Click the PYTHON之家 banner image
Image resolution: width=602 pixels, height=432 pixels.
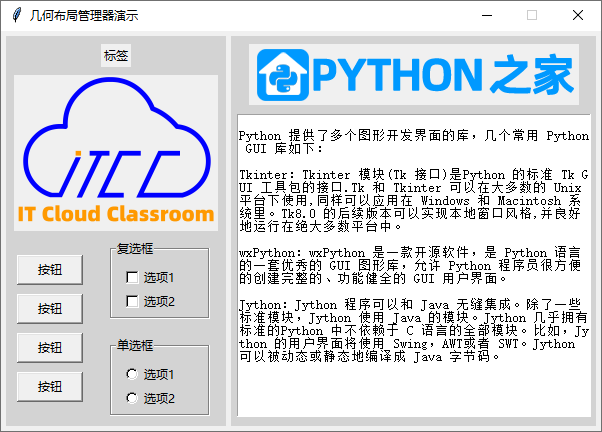pyautogui.click(x=414, y=74)
